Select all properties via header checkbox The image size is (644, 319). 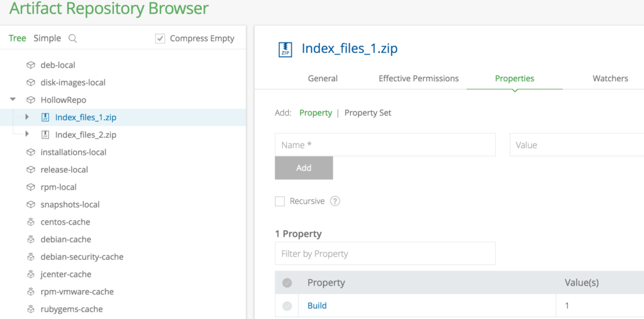(x=287, y=283)
